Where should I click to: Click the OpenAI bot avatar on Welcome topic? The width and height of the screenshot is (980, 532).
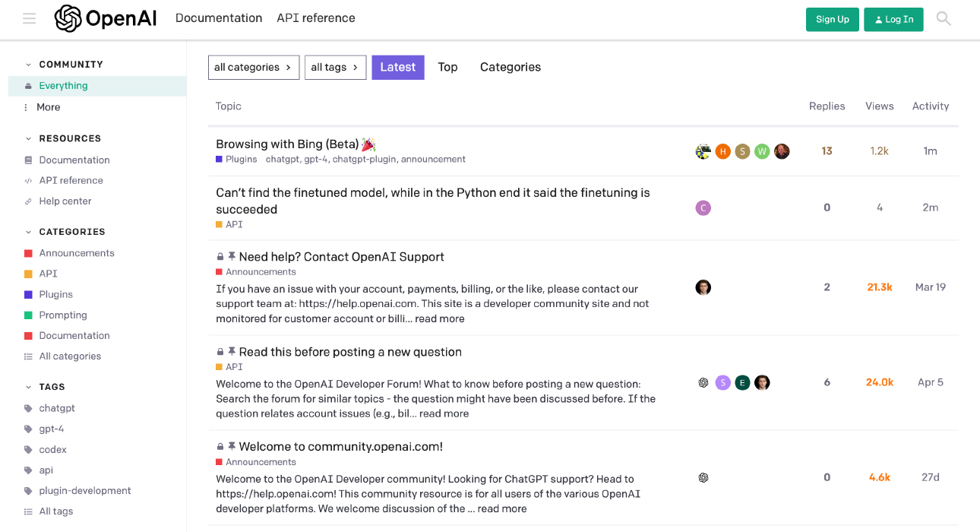[x=703, y=477]
